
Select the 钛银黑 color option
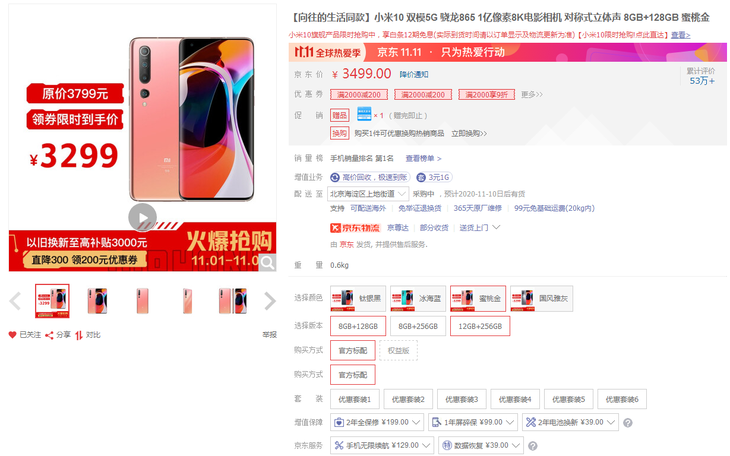358,298
